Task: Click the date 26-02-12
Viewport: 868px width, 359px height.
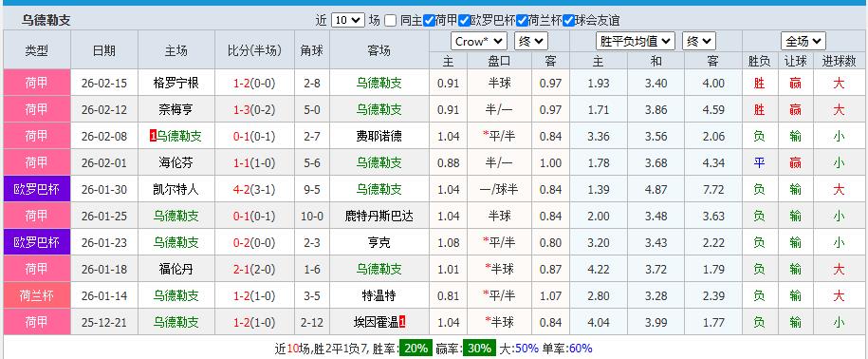Action: point(104,110)
